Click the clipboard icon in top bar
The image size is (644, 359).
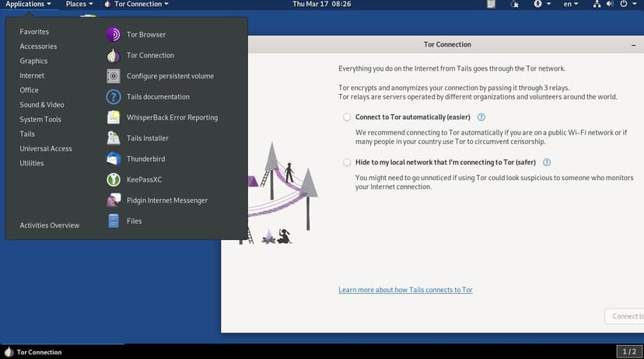pyautogui.click(x=491, y=4)
